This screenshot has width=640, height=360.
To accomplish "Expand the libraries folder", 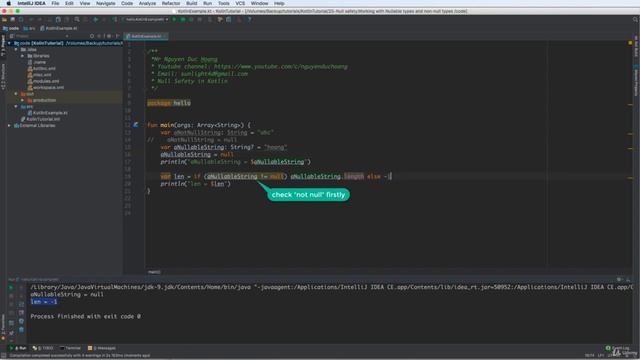I will [x=22, y=56].
